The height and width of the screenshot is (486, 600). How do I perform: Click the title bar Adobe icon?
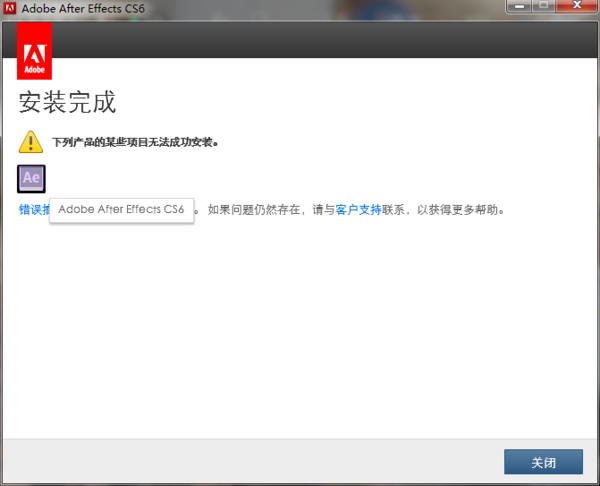click(x=10, y=8)
